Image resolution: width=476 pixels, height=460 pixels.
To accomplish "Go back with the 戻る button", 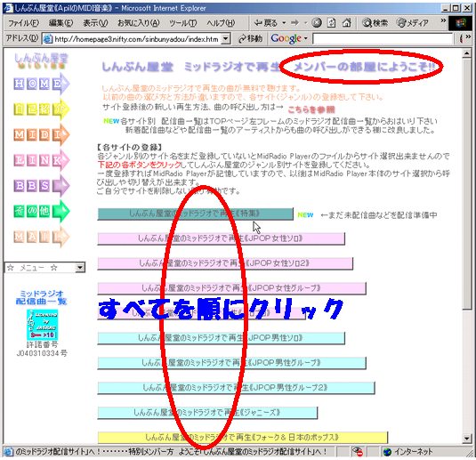I will 266,23.
